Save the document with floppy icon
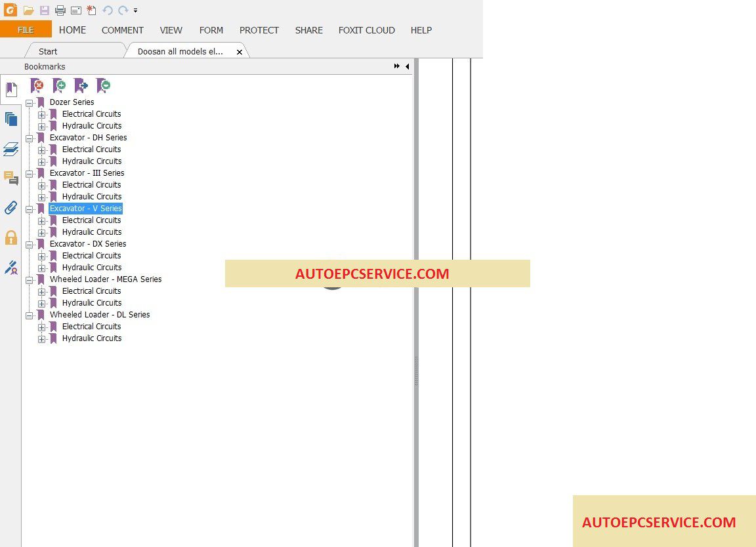 (x=45, y=10)
